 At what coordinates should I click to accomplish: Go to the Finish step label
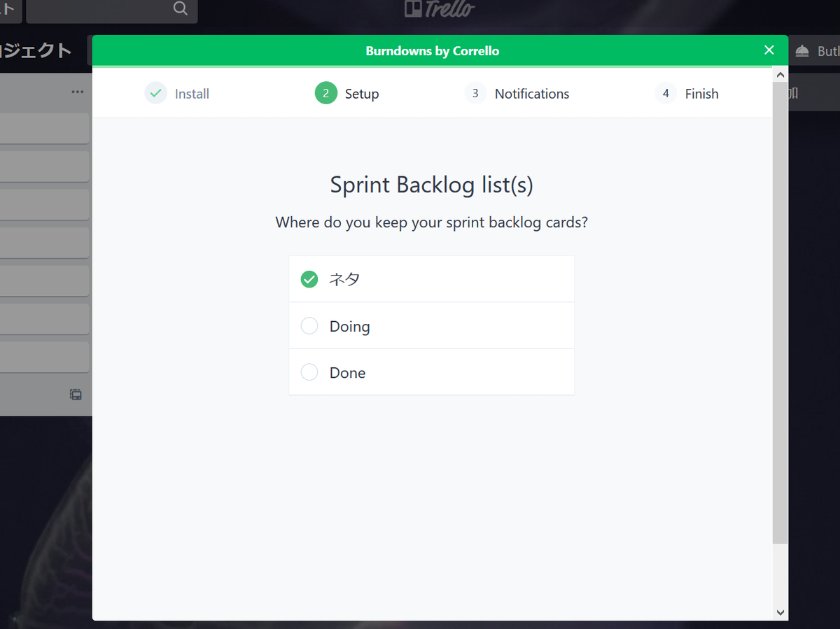701,94
